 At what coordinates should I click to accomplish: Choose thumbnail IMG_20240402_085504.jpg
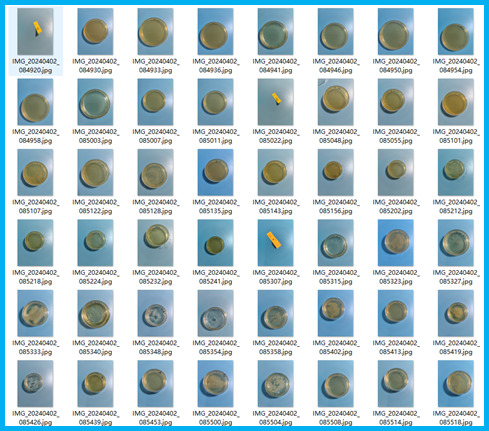coord(275,383)
